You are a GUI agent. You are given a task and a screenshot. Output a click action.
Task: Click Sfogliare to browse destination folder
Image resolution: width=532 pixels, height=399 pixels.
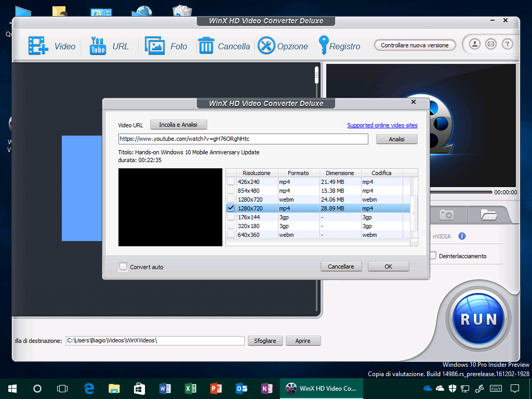(x=265, y=341)
